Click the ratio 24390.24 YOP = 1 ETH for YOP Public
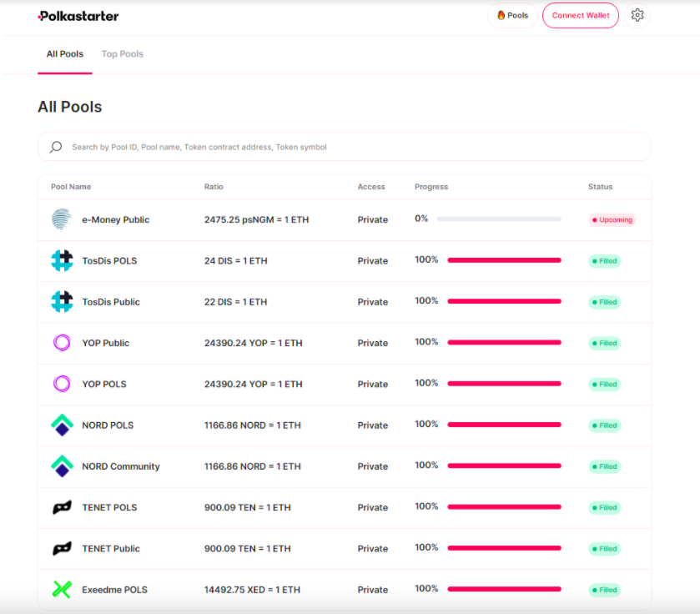Image resolution: width=700 pixels, height=614 pixels. (254, 343)
